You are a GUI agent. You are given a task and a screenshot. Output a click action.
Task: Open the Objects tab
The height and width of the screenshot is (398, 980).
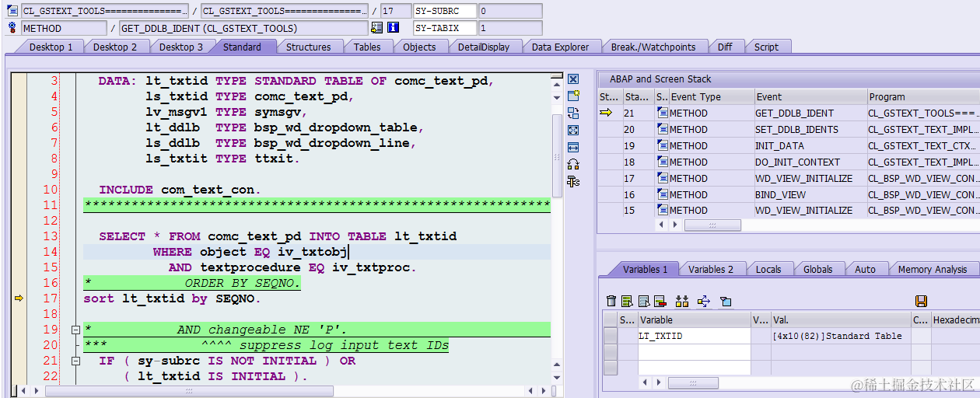[419, 47]
